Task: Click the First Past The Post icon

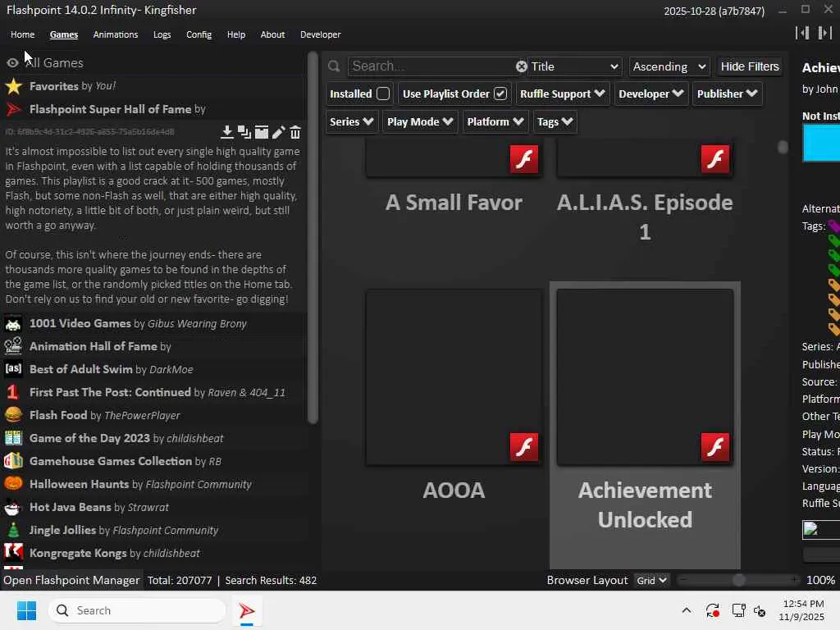Action: point(13,392)
